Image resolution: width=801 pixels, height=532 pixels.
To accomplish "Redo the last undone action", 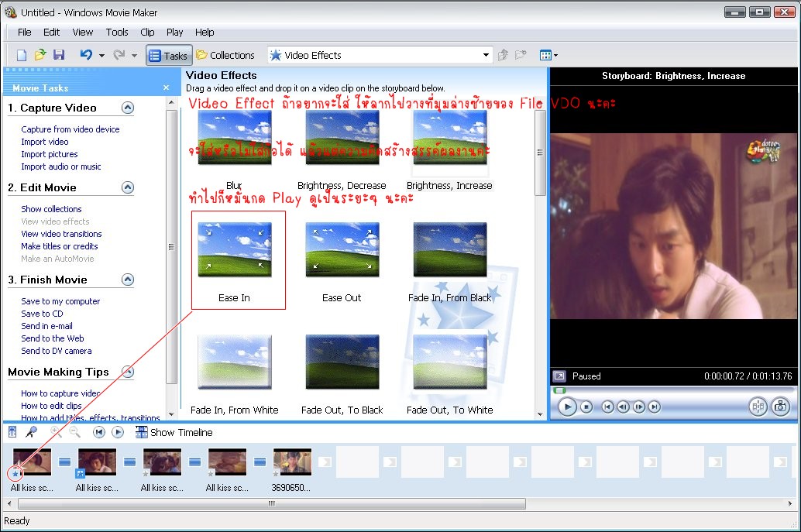I will [119, 55].
